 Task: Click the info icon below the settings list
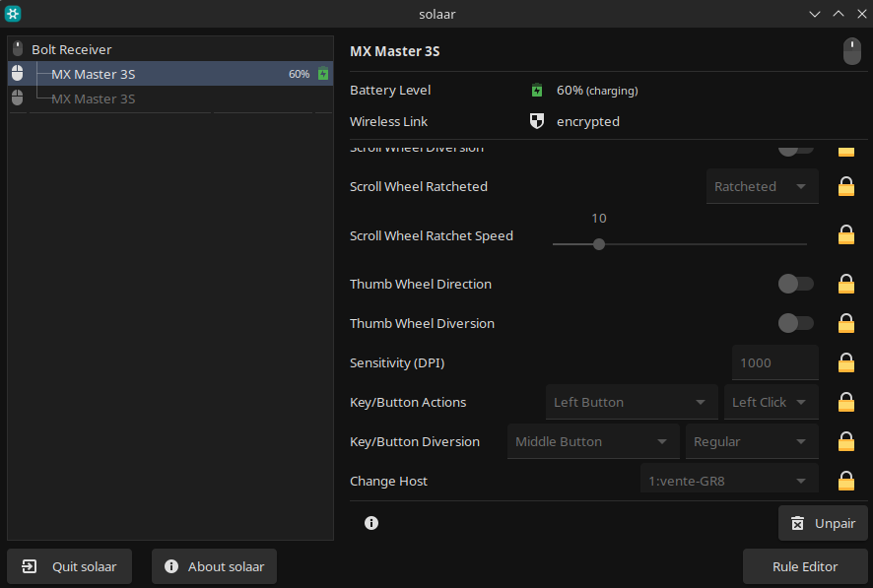pyautogui.click(x=371, y=523)
